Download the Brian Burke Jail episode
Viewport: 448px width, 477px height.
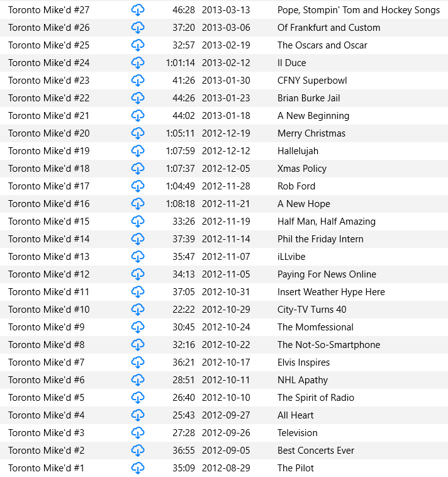click(x=138, y=98)
